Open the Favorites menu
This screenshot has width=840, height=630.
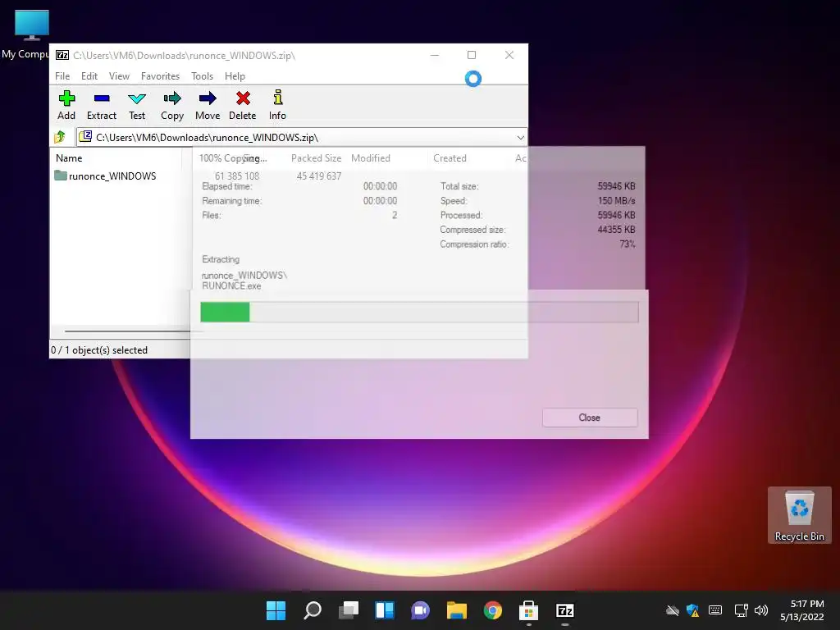[x=160, y=76]
